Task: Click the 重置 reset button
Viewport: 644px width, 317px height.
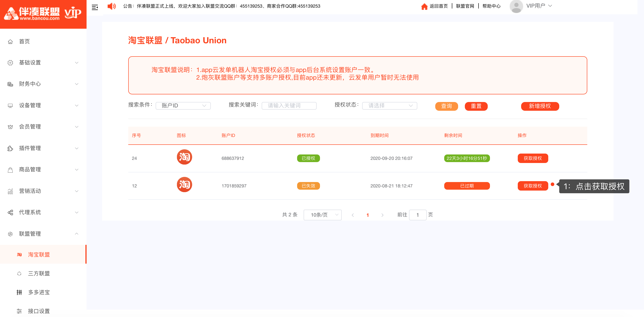Action: [x=476, y=106]
